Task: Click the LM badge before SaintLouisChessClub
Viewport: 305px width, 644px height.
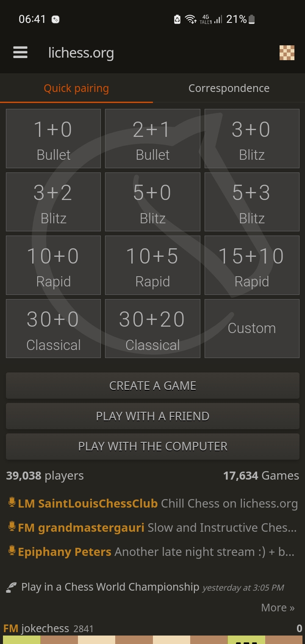Action: click(x=26, y=503)
